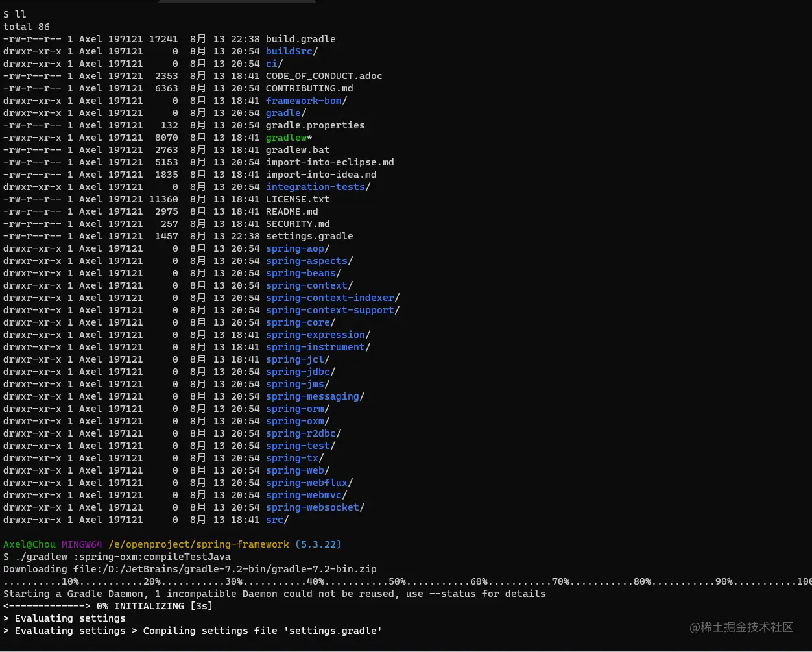812x652 pixels.
Task: Click the src/ directory entry
Action: click(277, 520)
